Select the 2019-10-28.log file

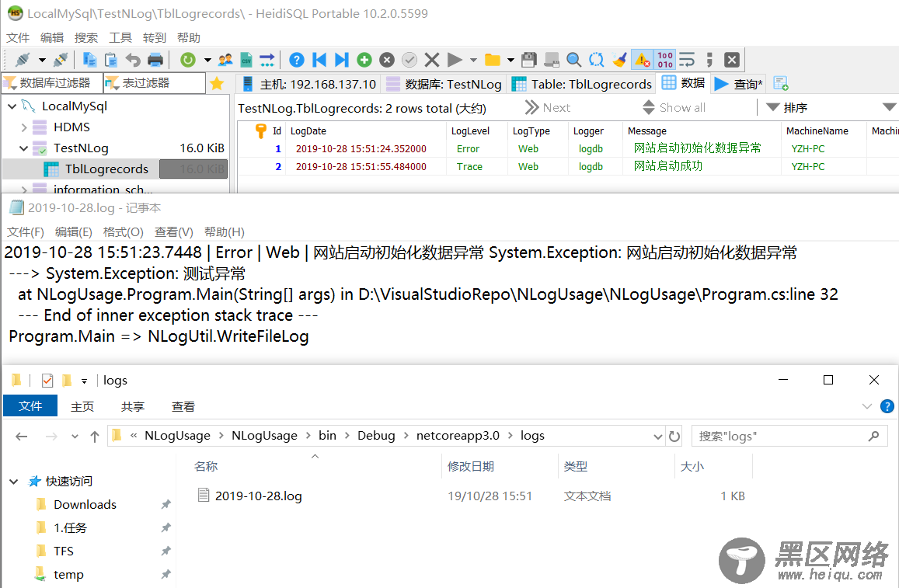[258, 496]
